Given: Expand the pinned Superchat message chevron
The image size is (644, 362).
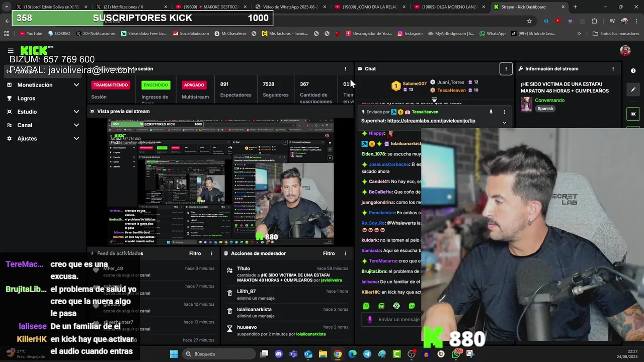Looking at the screenshot, I should [504, 122].
